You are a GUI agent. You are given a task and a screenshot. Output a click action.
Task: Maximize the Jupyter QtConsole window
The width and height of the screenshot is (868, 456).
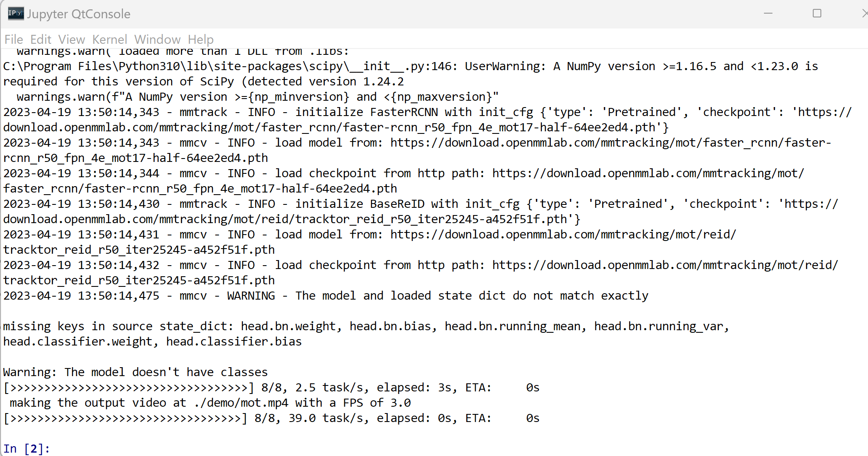pos(817,14)
